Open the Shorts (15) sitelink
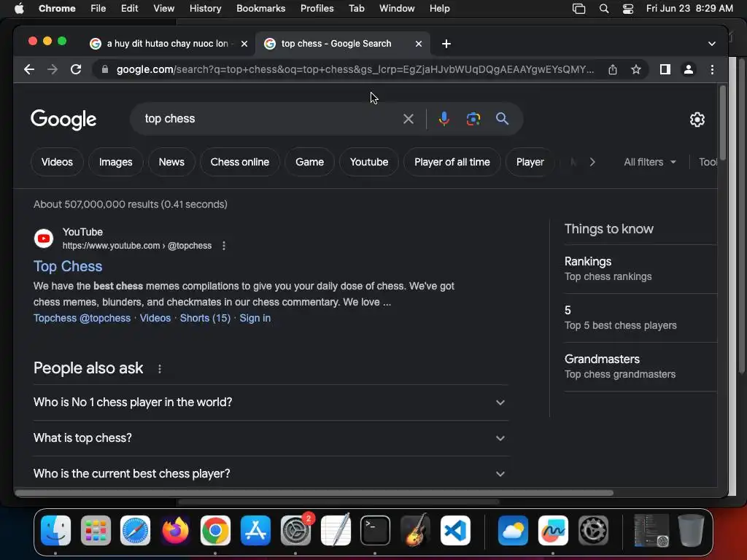The image size is (747, 560). click(x=205, y=318)
